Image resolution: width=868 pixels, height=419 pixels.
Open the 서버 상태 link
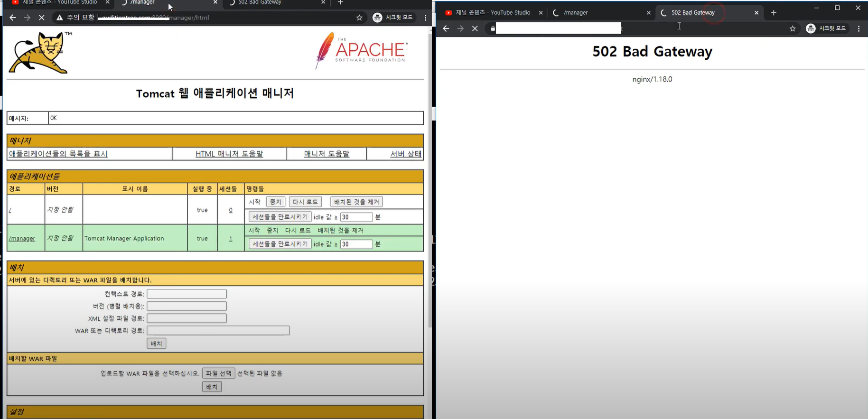[406, 154]
